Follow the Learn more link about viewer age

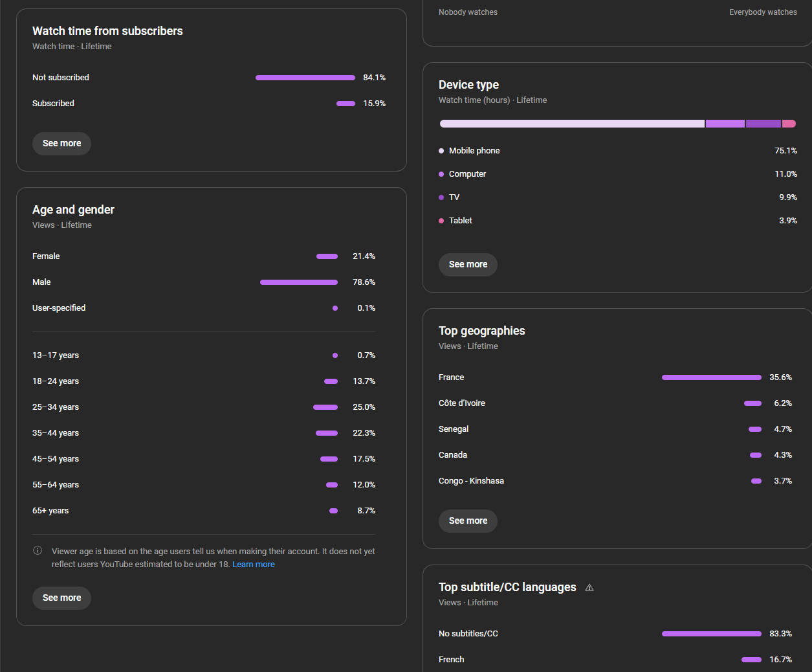pos(254,565)
